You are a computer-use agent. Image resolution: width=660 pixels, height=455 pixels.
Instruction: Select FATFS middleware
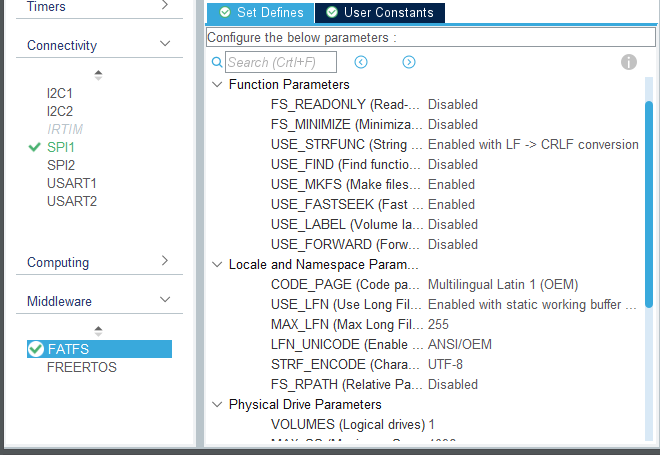point(99,349)
